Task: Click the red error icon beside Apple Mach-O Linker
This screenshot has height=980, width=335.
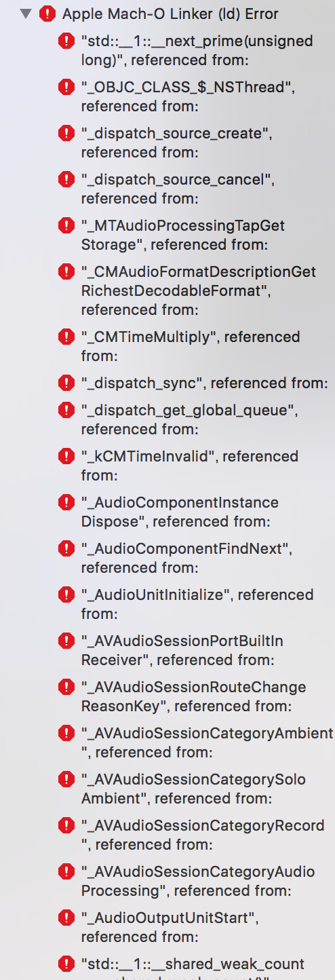Action: pos(47,13)
